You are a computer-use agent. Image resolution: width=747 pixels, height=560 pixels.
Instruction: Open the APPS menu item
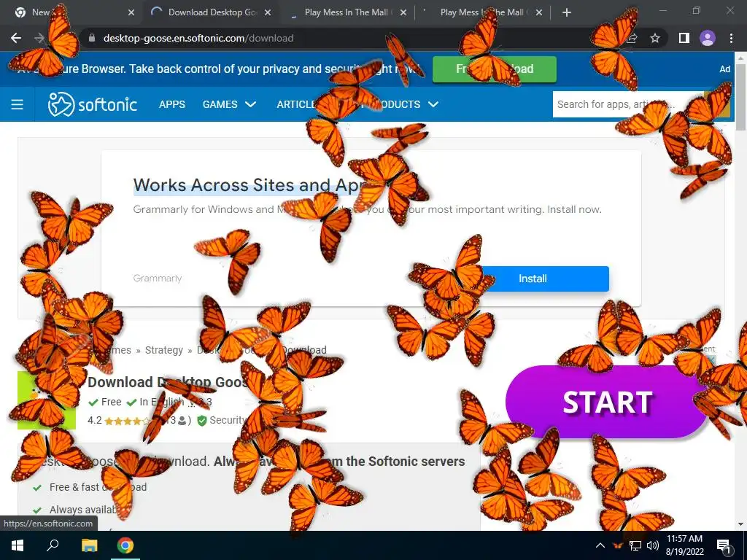[172, 104]
